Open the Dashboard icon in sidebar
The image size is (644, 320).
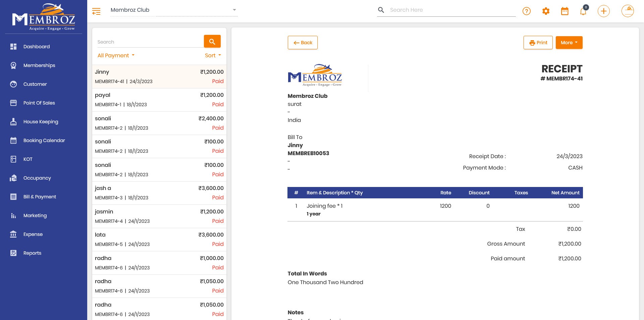(13, 47)
